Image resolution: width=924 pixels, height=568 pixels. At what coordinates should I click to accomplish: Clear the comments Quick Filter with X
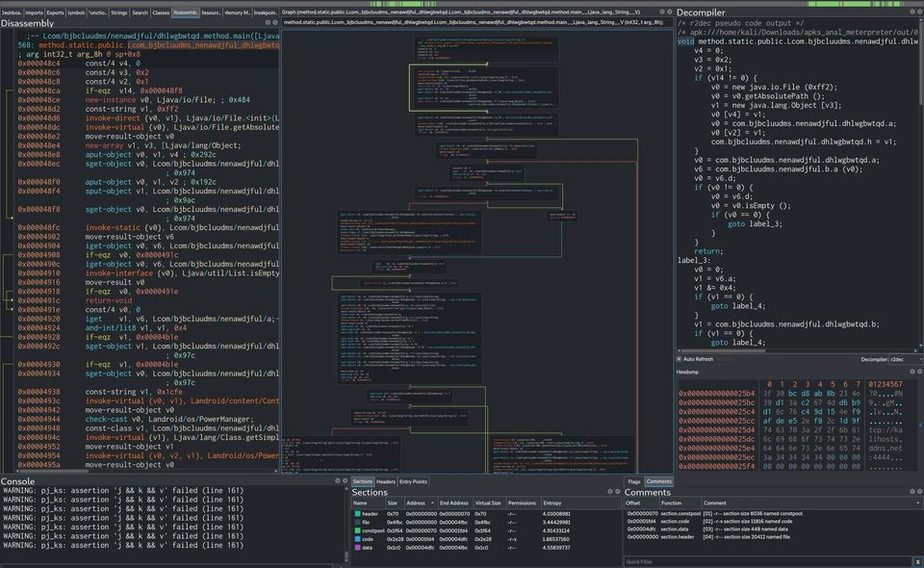click(917, 562)
